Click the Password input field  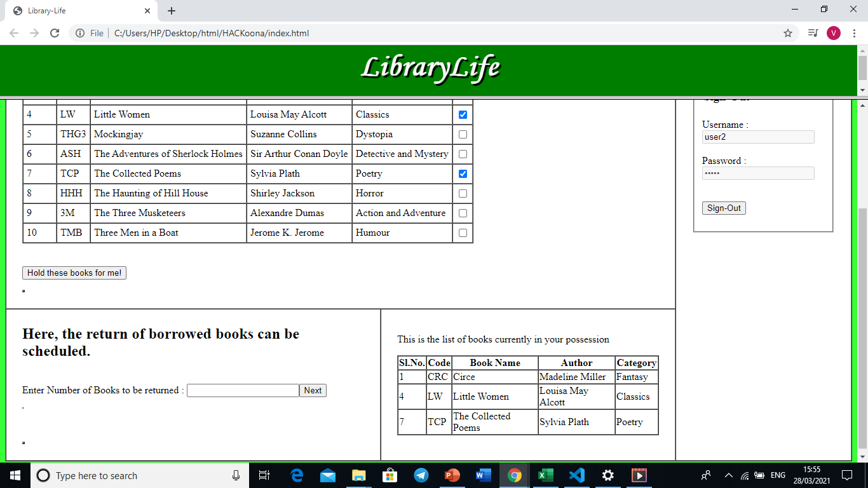click(758, 173)
